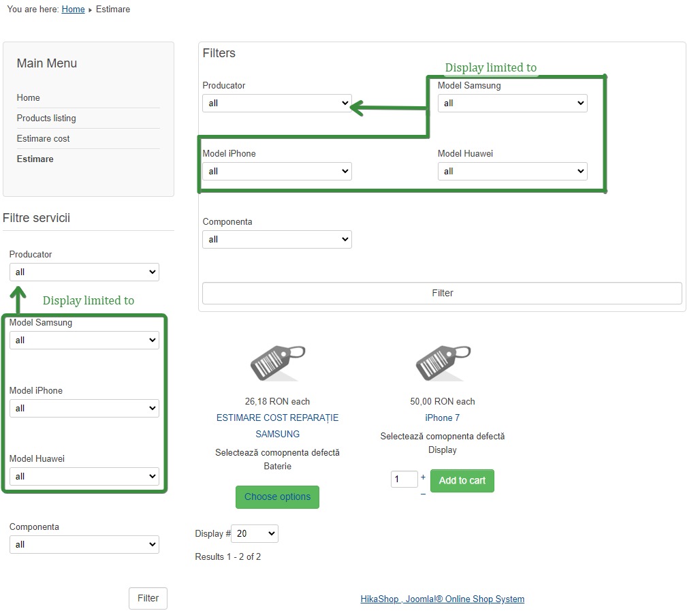Click the sidebar Filter button
700x613 pixels.
coord(148,598)
